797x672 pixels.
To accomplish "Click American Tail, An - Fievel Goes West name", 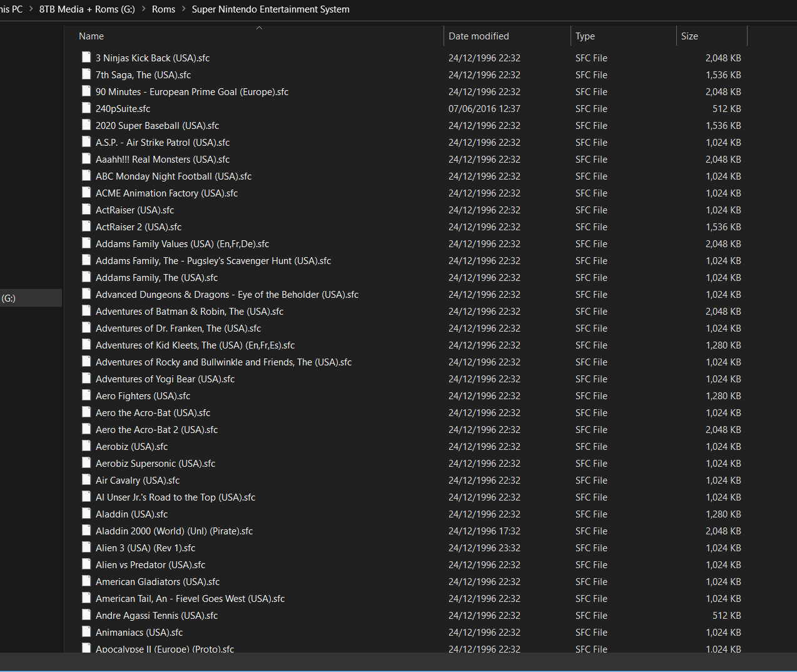I will pos(190,598).
